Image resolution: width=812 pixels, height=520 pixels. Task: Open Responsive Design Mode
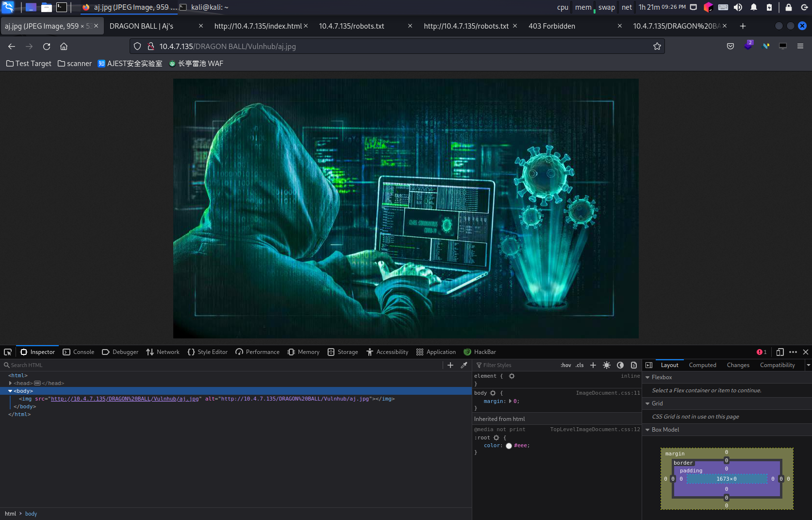coord(780,352)
